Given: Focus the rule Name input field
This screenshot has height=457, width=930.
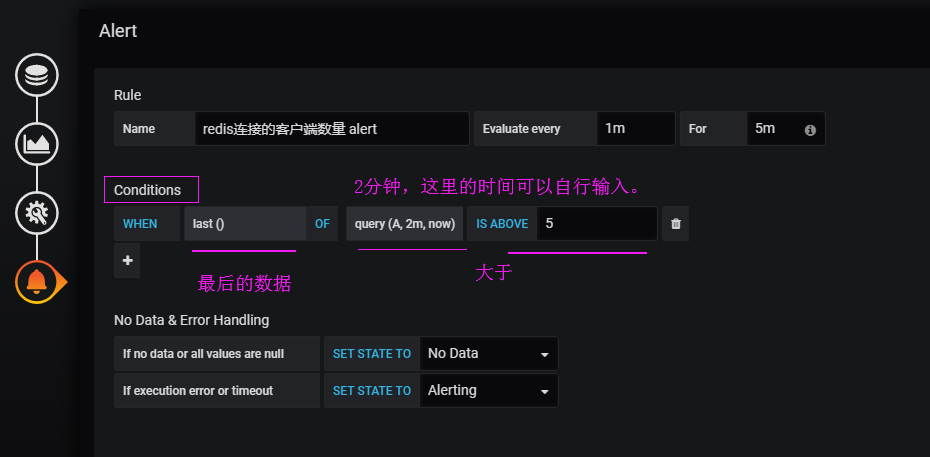Looking at the screenshot, I should point(332,129).
